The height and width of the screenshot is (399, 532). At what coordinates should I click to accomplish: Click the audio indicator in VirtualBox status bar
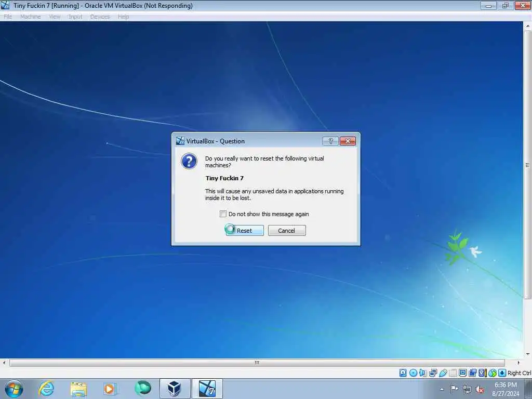click(423, 373)
